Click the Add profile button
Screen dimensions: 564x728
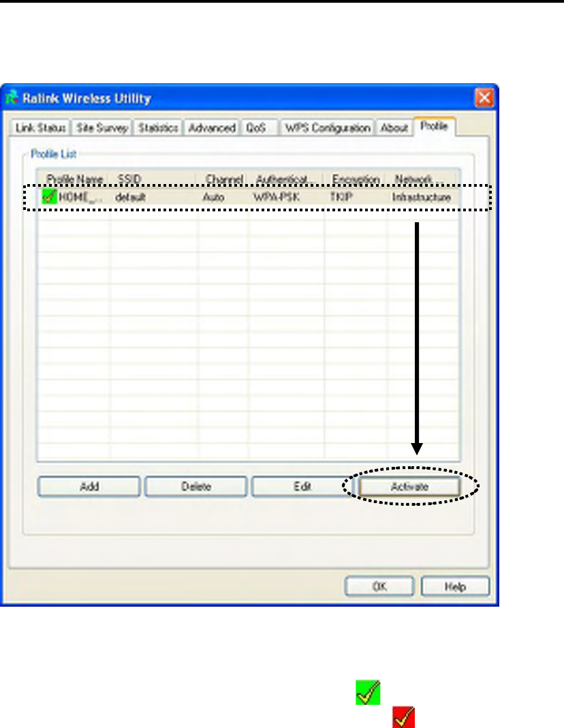[x=89, y=487]
